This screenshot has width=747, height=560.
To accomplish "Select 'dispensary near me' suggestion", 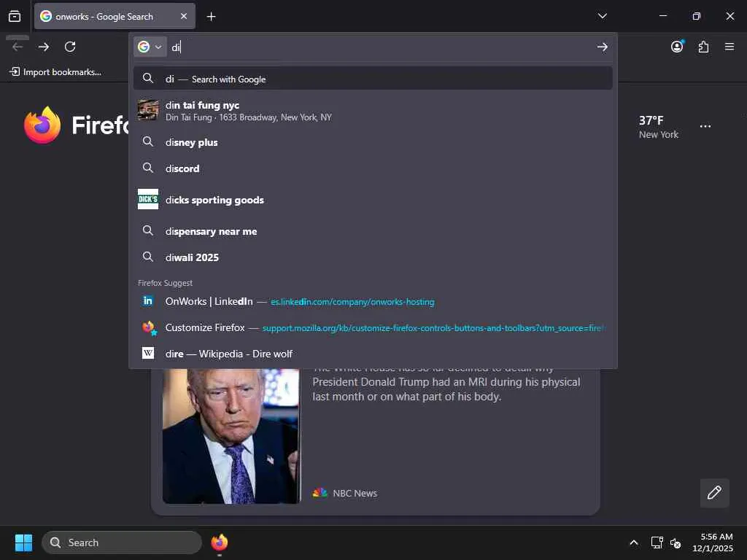I will click(373, 231).
